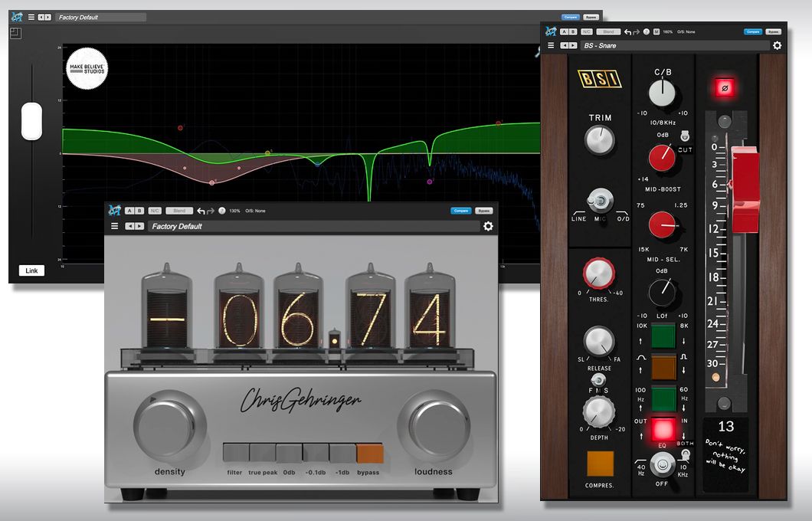Click the C/B knob at top
812x521 pixels.
[662, 93]
